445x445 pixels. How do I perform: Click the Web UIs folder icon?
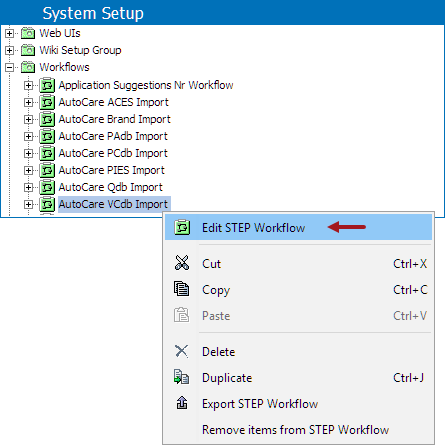point(28,33)
